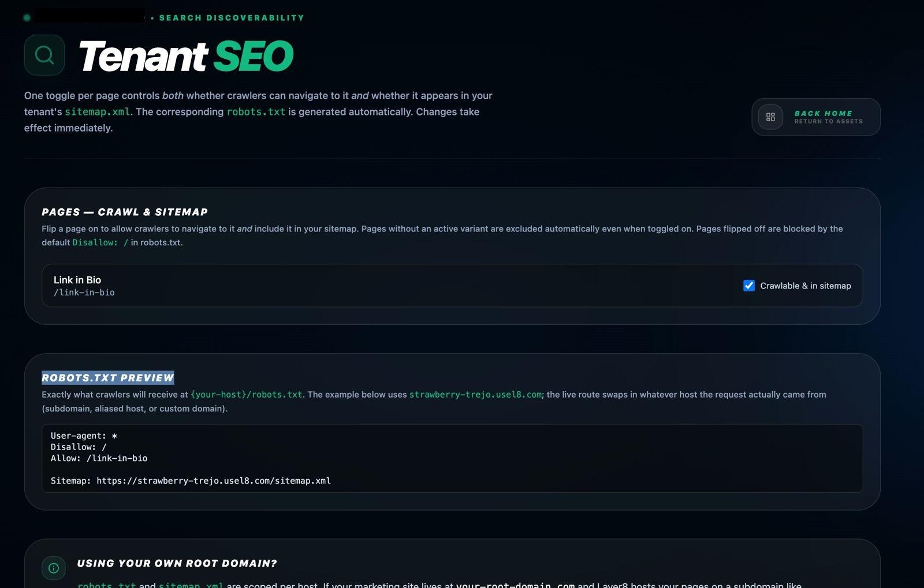This screenshot has height=588, width=924.
Task: Click the Pages — Crawl & Sitemap heading
Action: click(125, 212)
